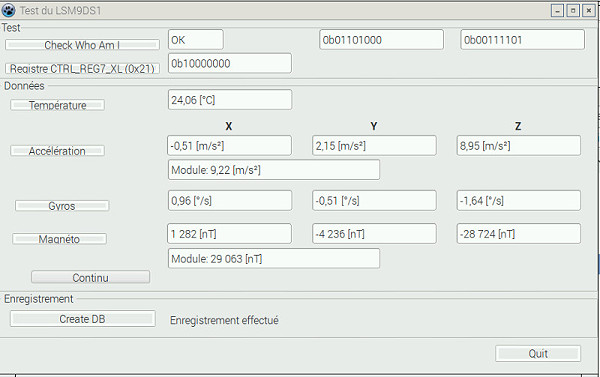Measure with the Accélération button

point(57,151)
